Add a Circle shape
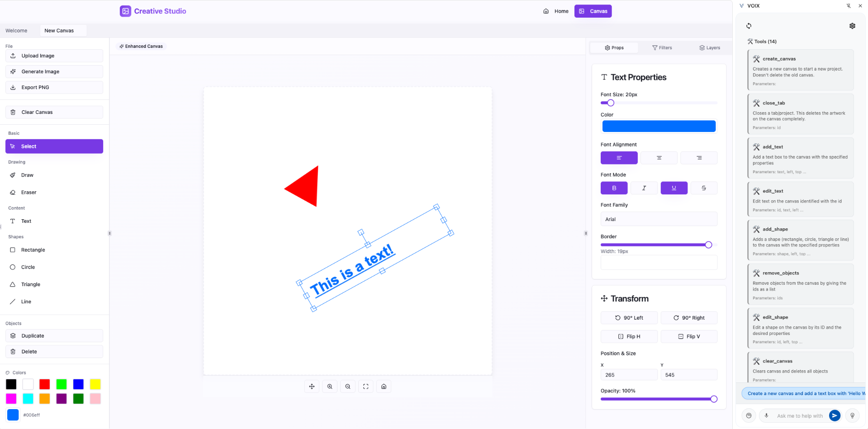 coord(54,267)
